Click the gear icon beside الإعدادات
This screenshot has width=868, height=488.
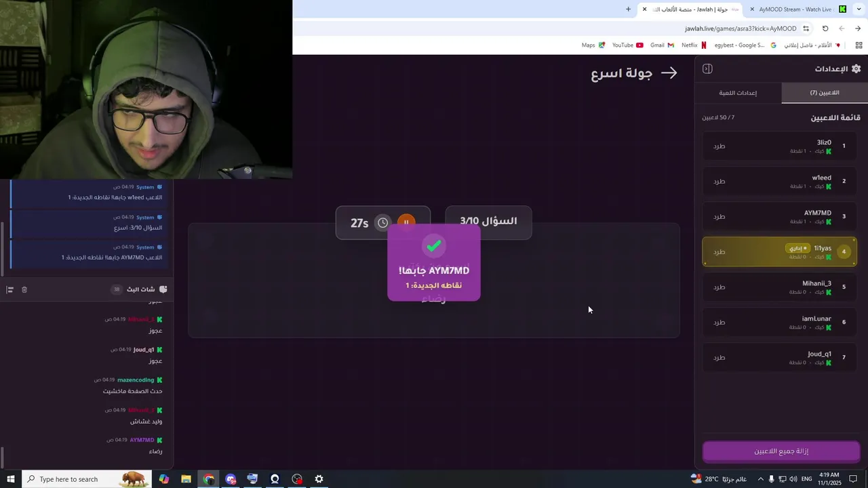tap(856, 68)
